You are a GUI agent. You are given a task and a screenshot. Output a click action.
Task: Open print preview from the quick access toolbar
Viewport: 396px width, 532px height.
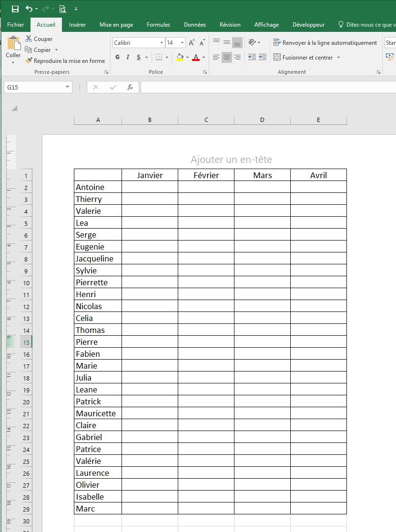click(x=62, y=9)
